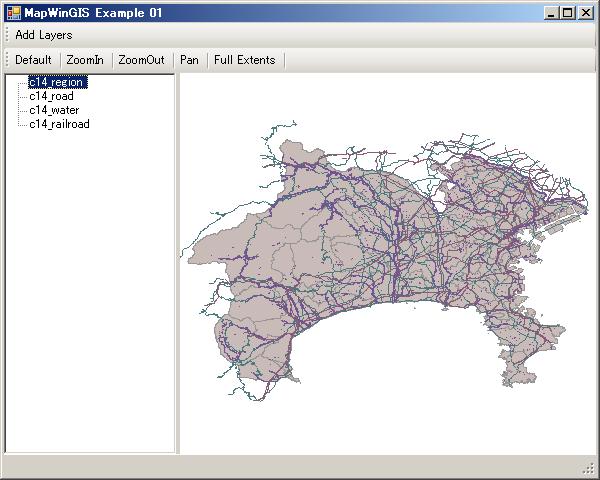Select the c14_road layer in tree
The width and height of the screenshot is (600, 480).
51,96
